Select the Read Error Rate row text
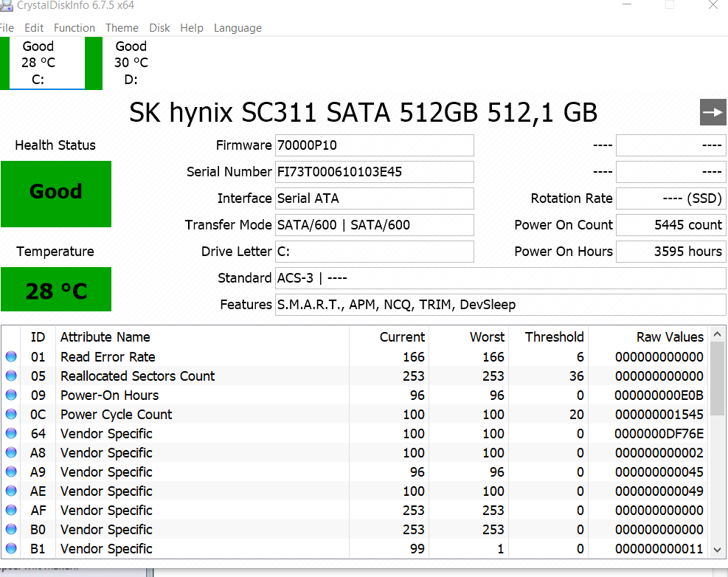The width and height of the screenshot is (728, 577). [x=108, y=357]
